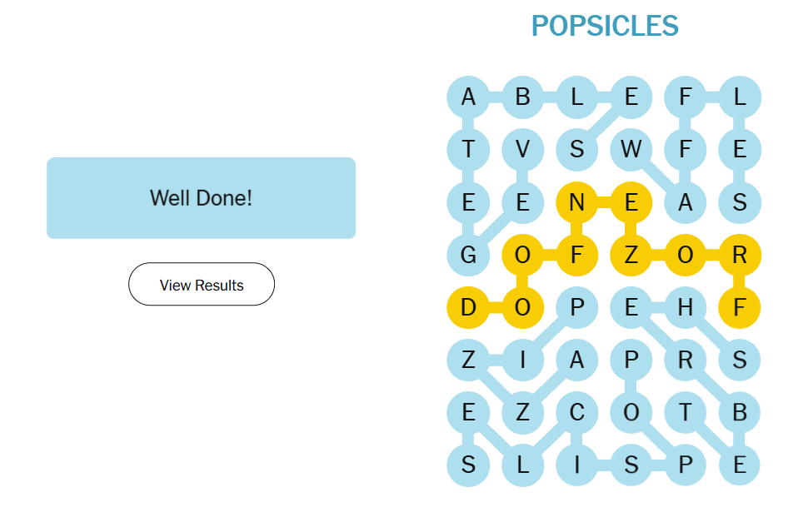This screenshot has width=798, height=532.
Task: Click the Well Done! banner
Action: coord(201,198)
